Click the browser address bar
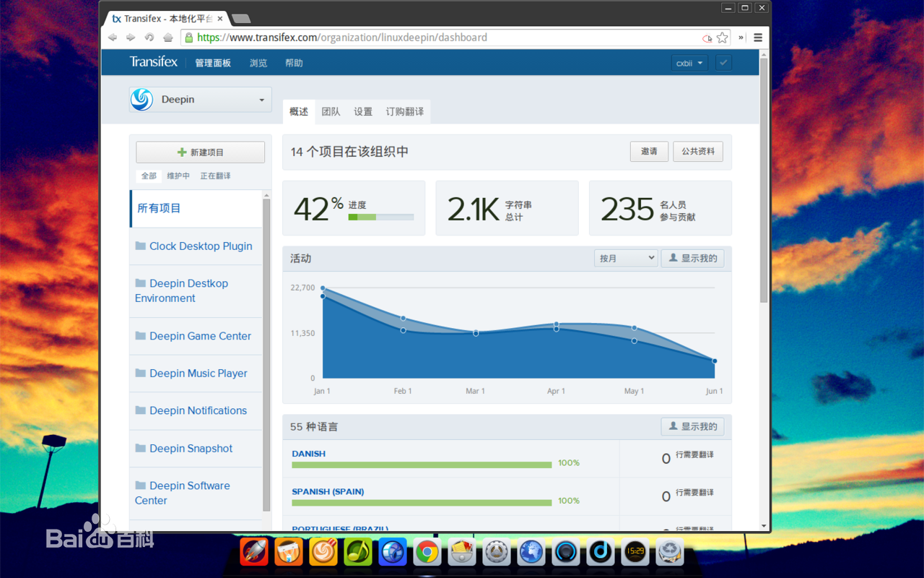924x578 pixels. click(433, 37)
